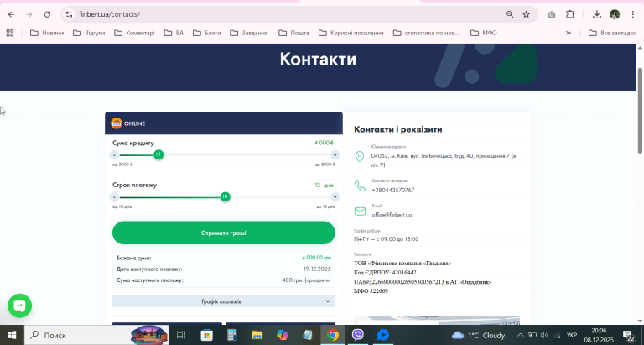Open the Extensions puzzle icon

pyautogui.click(x=570, y=14)
